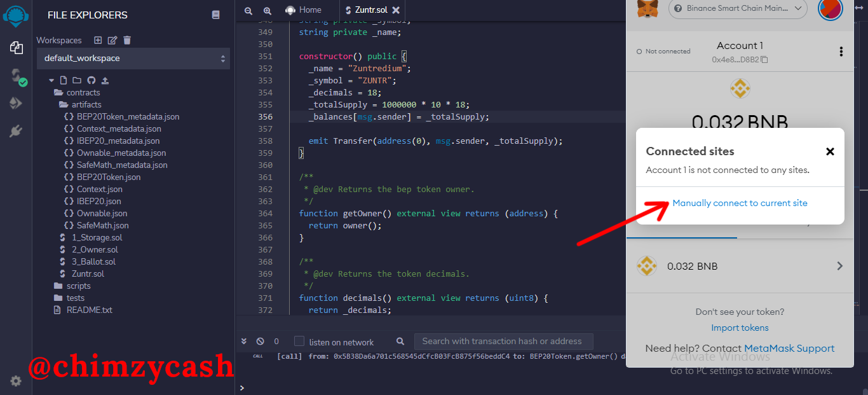The width and height of the screenshot is (868, 395).
Task: Zoom in the editor font
Action: pyautogui.click(x=268, y=11)
